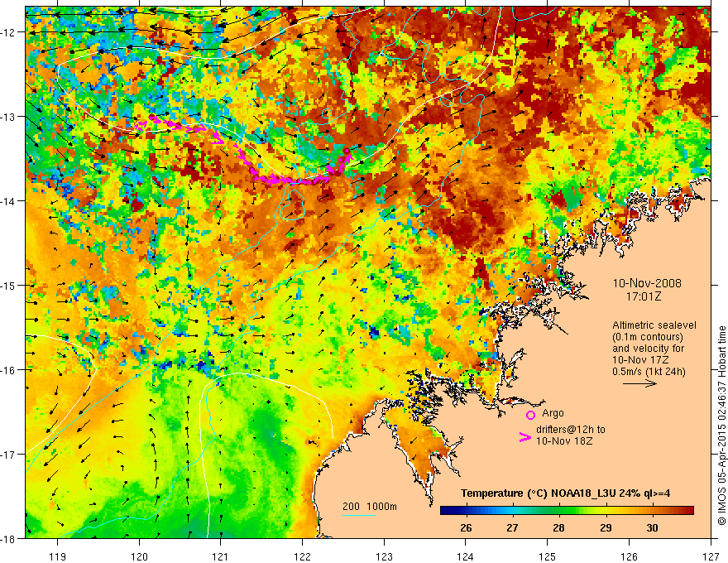Screen dimensions: 728x563
Task: Click latitude axis label -18
Action: [8, 539]
